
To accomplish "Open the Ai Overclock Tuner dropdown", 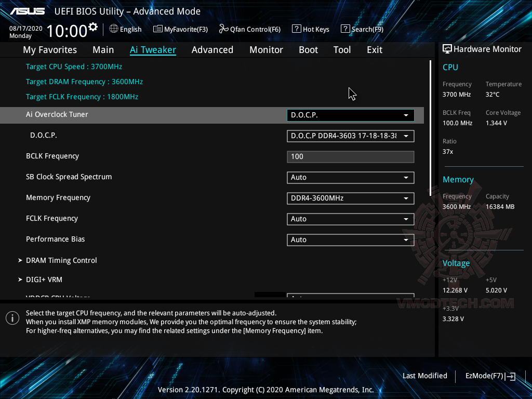I will (x=350, y=115).
